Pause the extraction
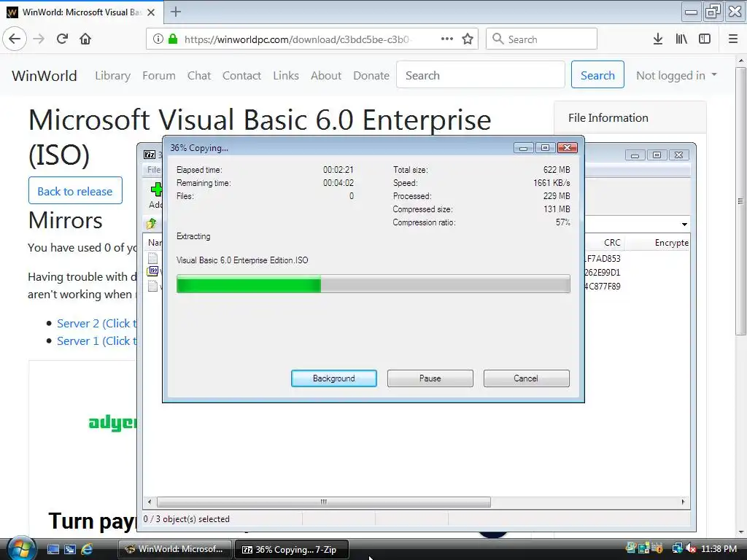747x560 pixels. click(x=430, y=378)
